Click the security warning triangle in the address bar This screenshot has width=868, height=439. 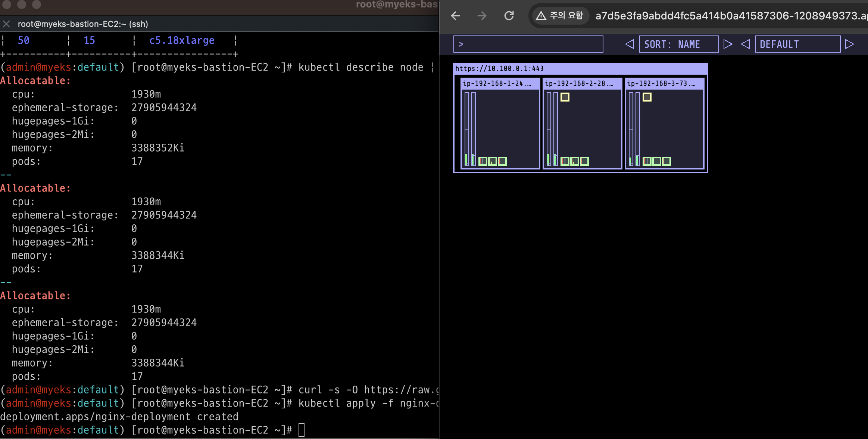[x=541, y=16]
